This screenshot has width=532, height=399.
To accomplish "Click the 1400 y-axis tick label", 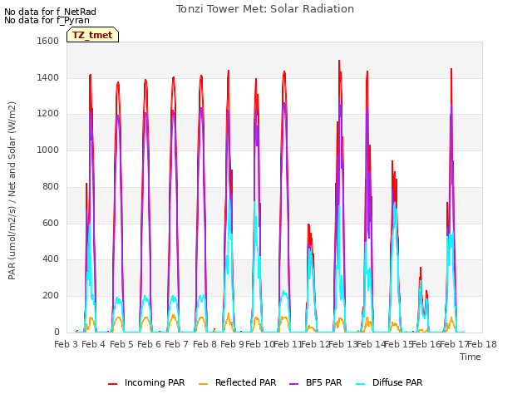I will tap(48, 77).
